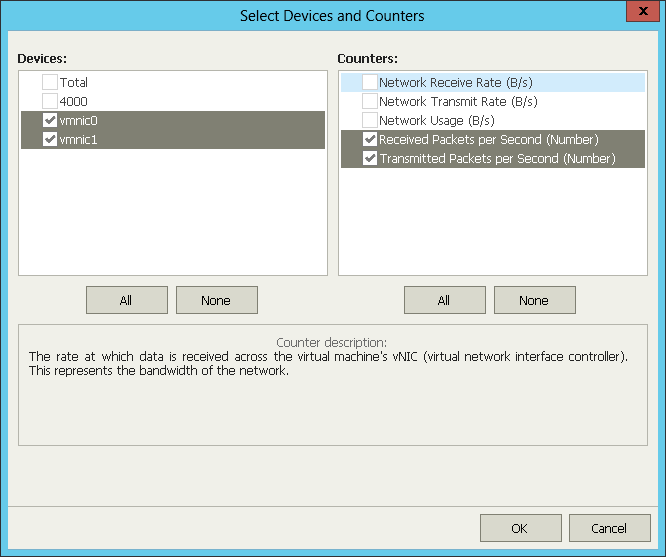This screenshot has height=557, width=666.
Task: Confirm the selection with OK
Action: click(521, 528)
